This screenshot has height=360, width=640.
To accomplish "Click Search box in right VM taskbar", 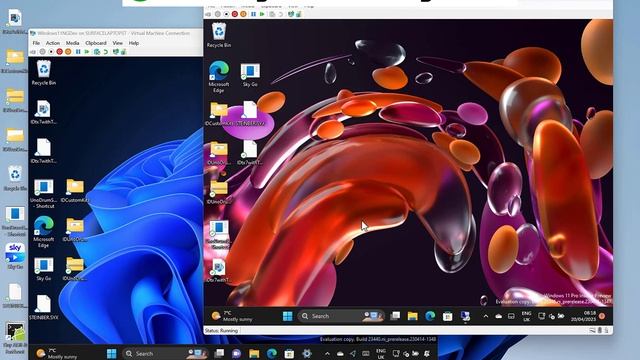I will pyautogui.click(x=341, y=316).
